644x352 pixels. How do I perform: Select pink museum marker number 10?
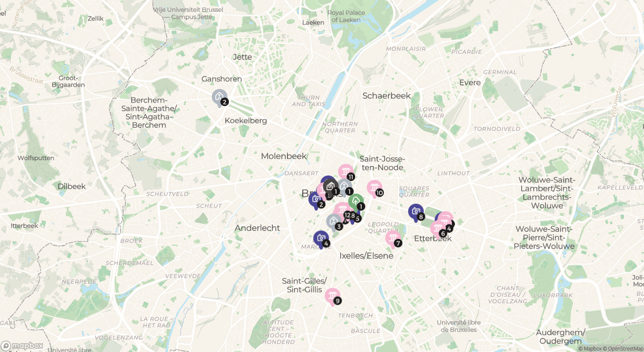point(374,188)
